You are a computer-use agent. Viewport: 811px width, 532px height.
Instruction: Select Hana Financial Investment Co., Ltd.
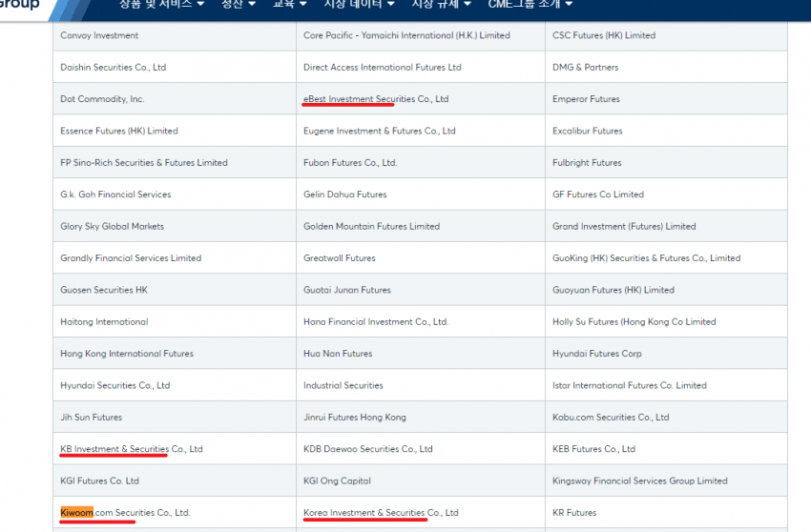pos(376,321)
